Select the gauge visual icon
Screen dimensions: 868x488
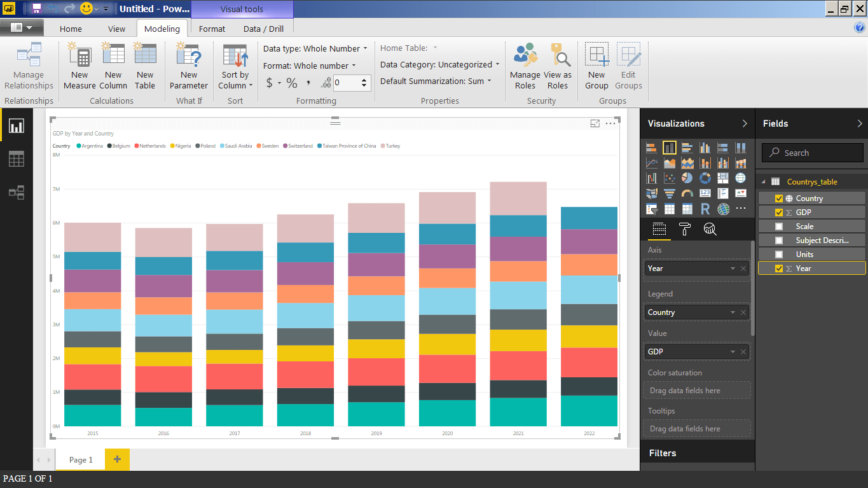[x=687, y=193]
